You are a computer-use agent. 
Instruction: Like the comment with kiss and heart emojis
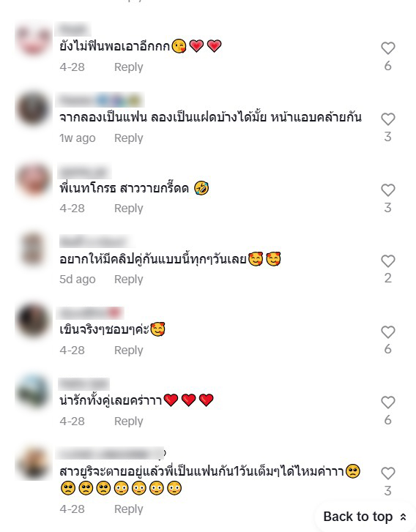(388, 48)
